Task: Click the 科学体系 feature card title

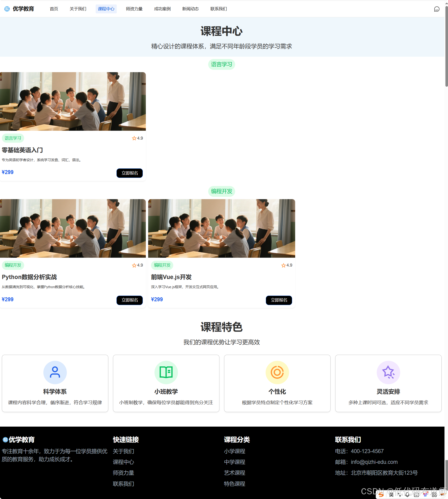Action: click(x=55, y=391)
